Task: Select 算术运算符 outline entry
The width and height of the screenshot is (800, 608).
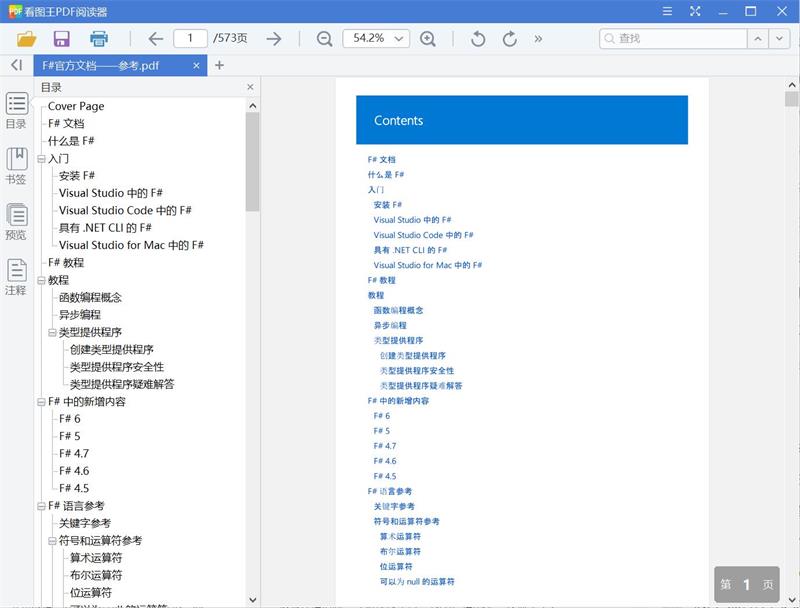Action: (96, 558)
